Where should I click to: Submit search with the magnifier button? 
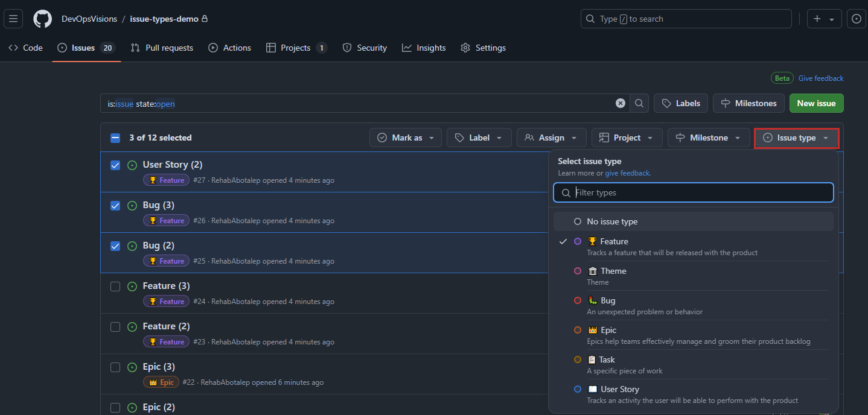[x=639, y=103]
